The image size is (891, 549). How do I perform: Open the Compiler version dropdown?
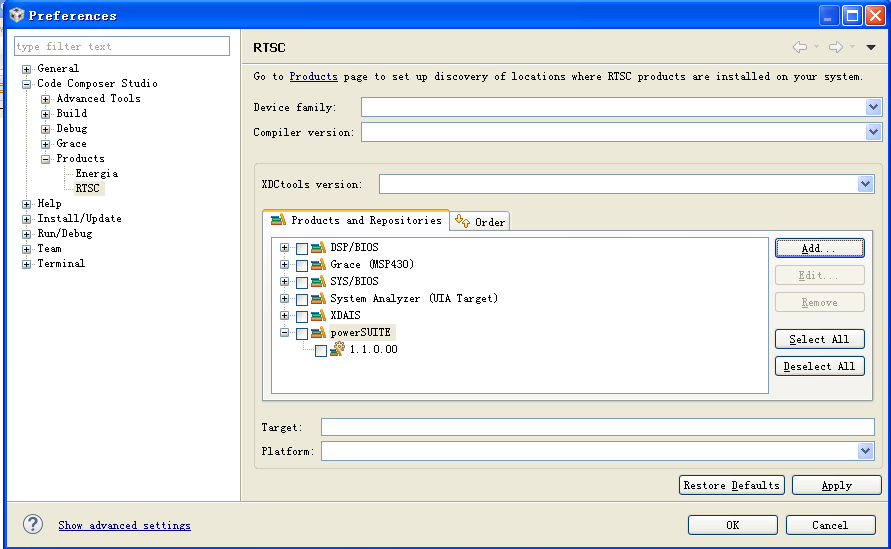pos(873,132)
